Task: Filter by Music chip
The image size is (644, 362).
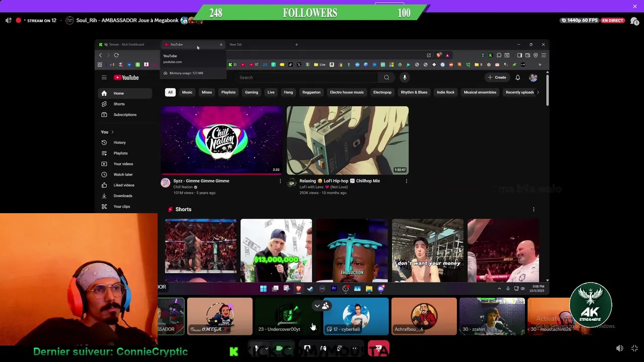Action: point(187,93)
